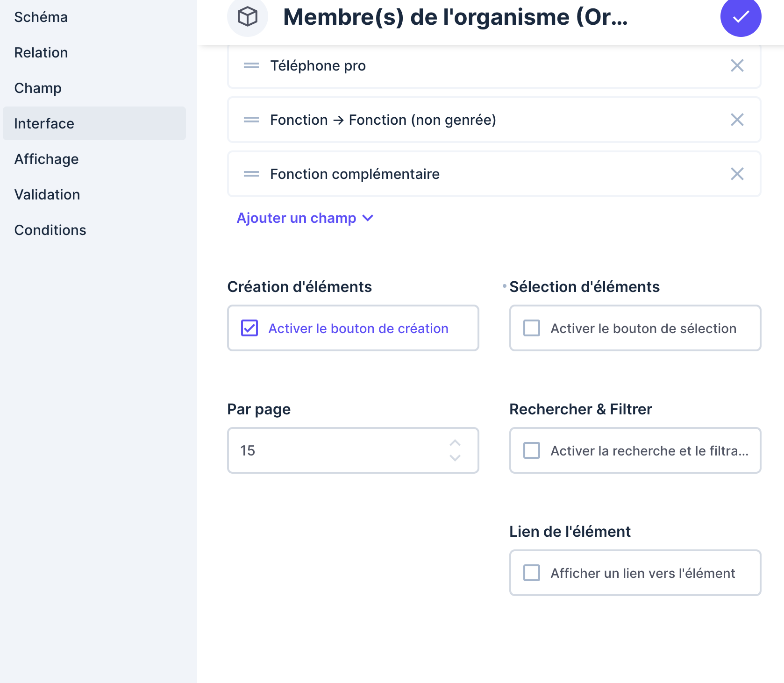Go to the Validation section
The image size is (784, 683).
(47, 195)
